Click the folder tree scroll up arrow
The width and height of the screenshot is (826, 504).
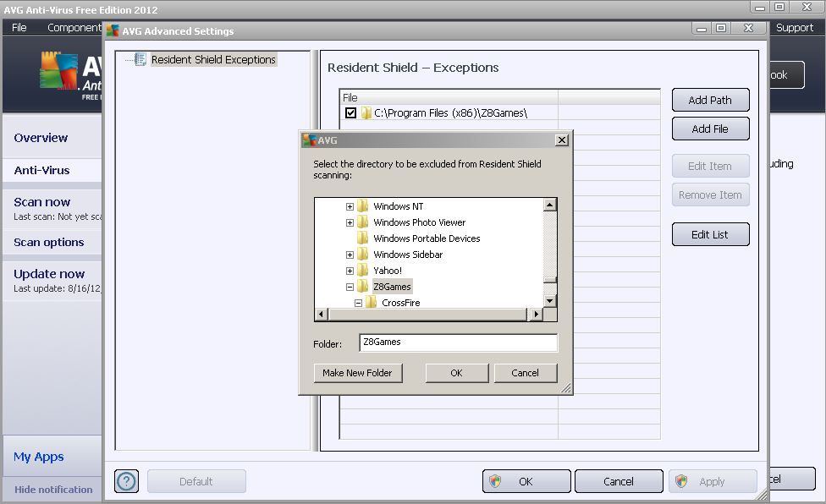pos(550,204)
